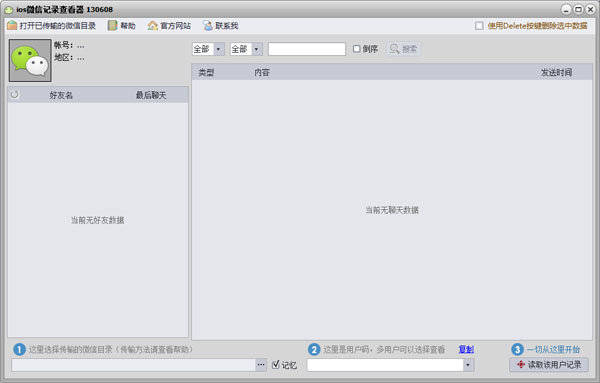The image size is (600, 383).
Task: Click the WeChat avatar image
Action: pyautogui.click(x=30, y=60)
